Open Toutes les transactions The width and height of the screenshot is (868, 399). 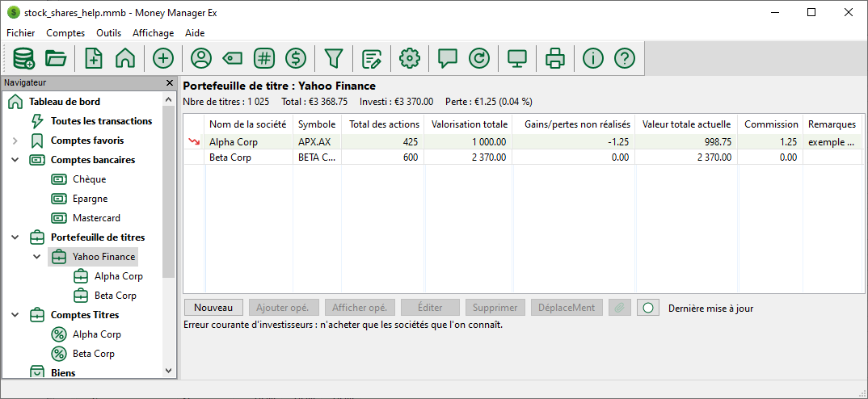tap(101, 121)
